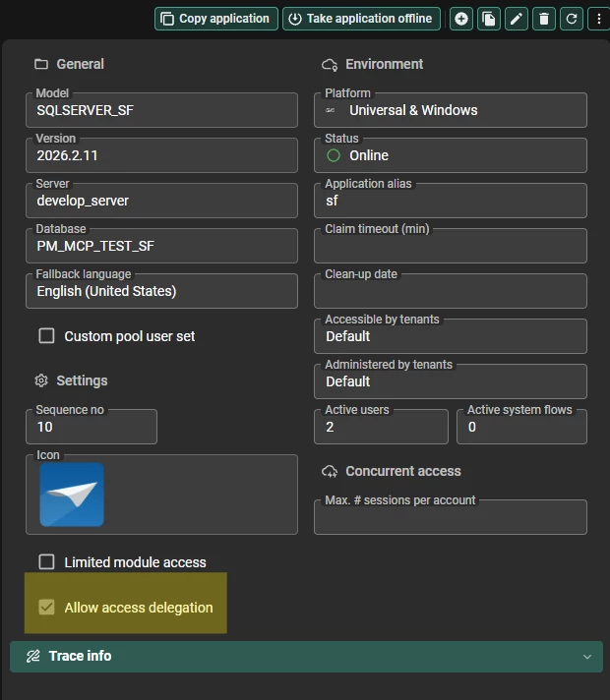Screen dimensions: 610x700
Task: Open the Platform Universal & Windows field
Action: point(451,110)
